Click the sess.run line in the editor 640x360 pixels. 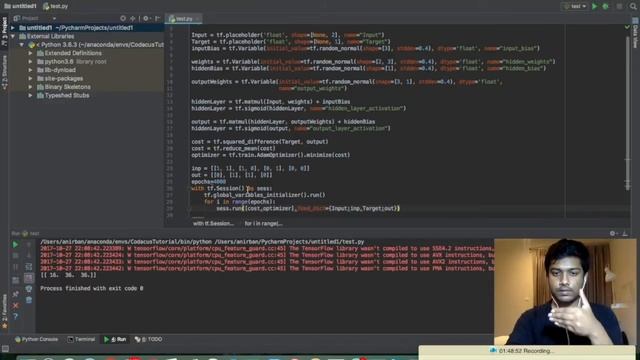point(308,209)
